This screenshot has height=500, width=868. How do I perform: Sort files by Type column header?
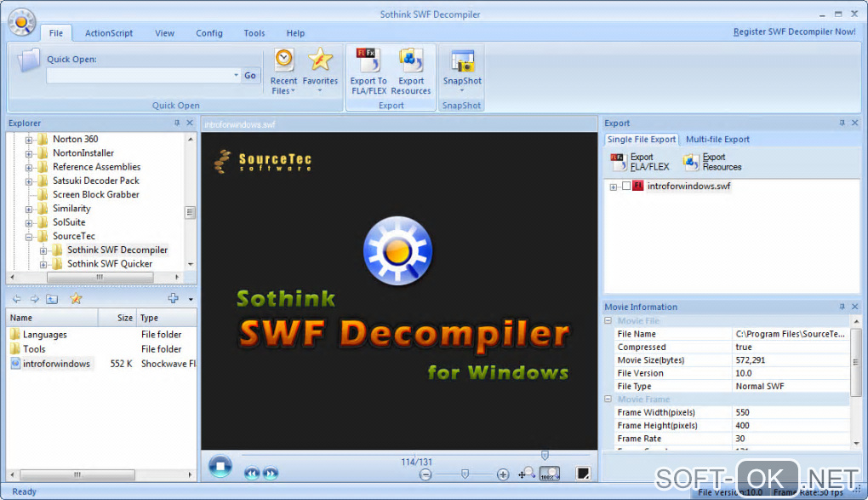167,318
